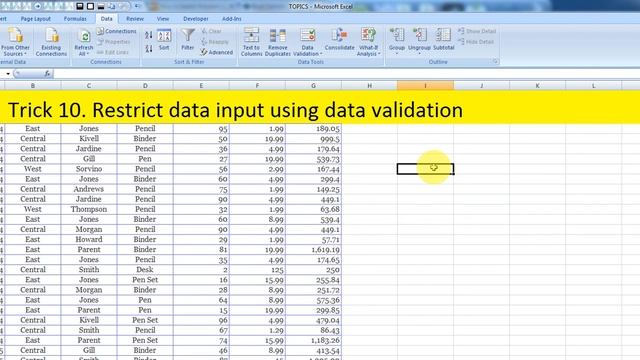Image resolution: width=640 pixels, height=360 pixels.
Task: Select the Data ribbon tab
Action: point(107,19)
